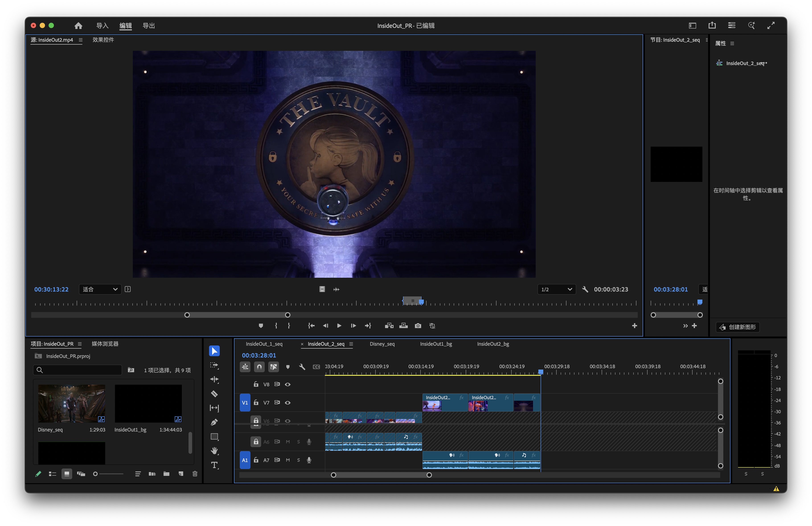Open playback resolution 1/2 dropdown

coord(556,289)
